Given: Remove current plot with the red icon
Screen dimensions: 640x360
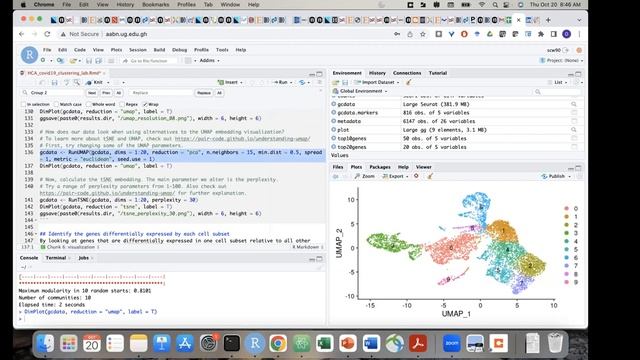Looking at the screenshot, I should [x=416, y=176].
